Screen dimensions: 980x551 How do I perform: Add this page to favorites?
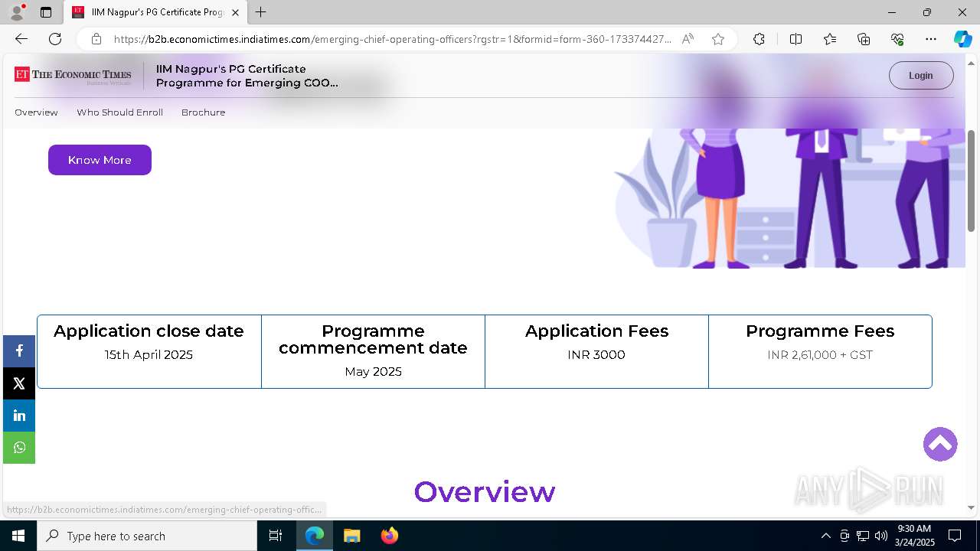coord(718,39)
